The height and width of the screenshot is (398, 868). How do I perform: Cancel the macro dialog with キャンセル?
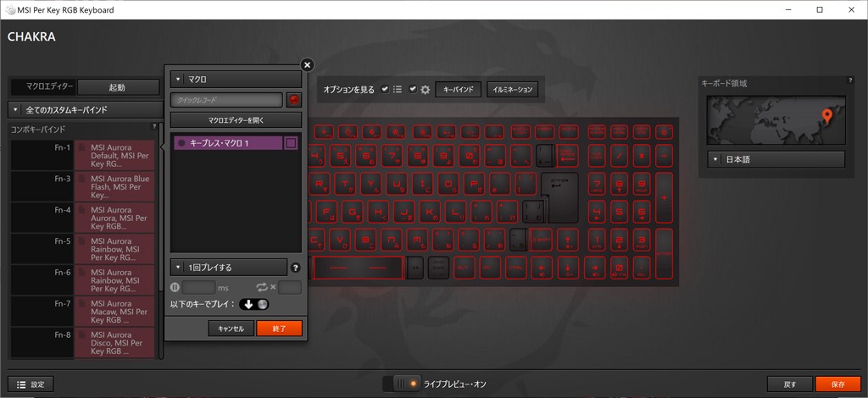pos(231,329)
